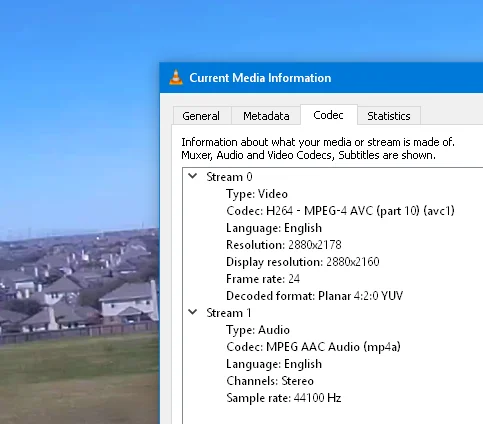Viewport: 483px width, 424px height.
Task: Select the Stream 1 tree item
Action: pyautogui.click(x=229, y=313)
